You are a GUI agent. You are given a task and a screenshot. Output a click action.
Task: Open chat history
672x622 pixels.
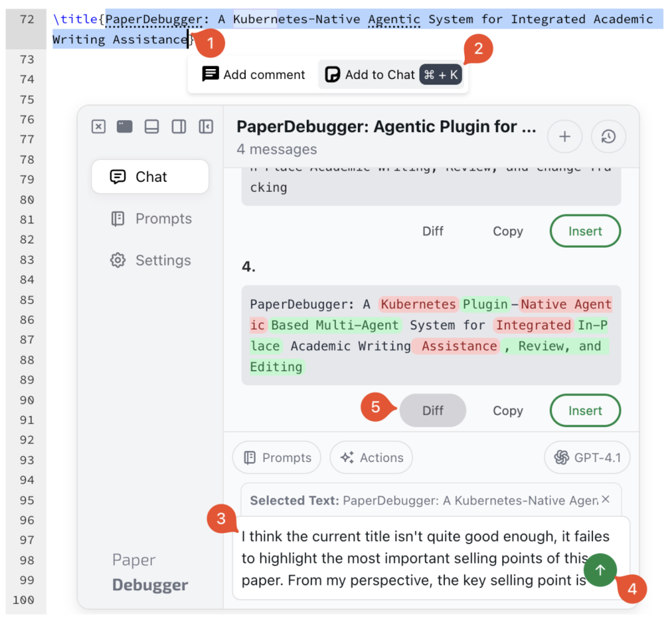608,136
